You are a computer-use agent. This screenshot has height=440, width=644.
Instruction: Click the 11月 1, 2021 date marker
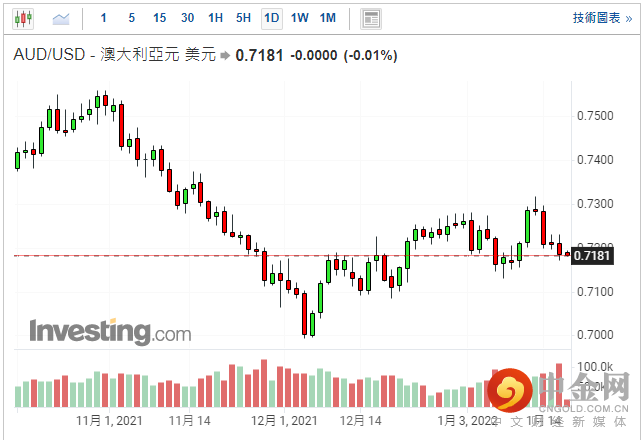[x=111, y=421]
